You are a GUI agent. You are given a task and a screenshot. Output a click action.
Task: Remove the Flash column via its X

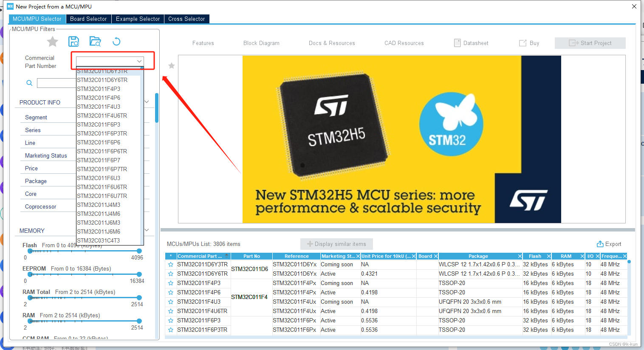click(x=549, y=256)
